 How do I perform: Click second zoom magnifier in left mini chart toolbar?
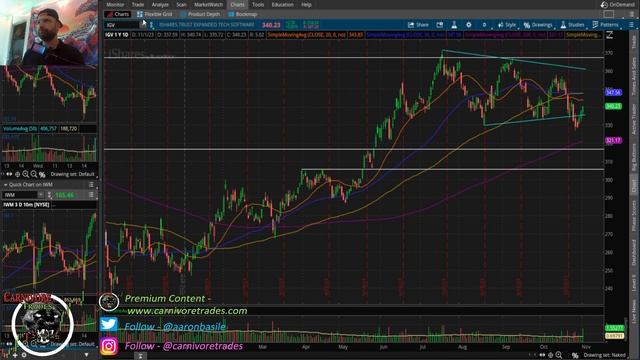33,174
